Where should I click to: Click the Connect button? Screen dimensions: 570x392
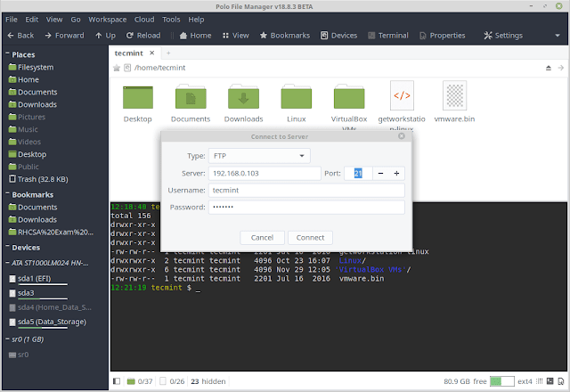(310, 238)
